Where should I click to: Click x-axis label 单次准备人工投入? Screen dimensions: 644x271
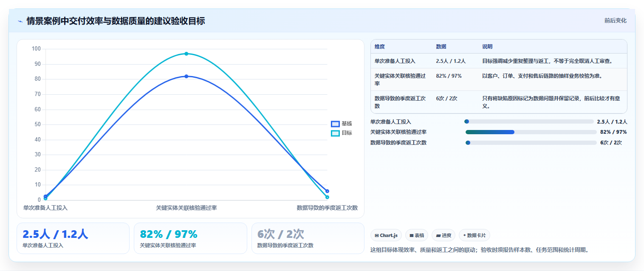[x=45, y=208]
